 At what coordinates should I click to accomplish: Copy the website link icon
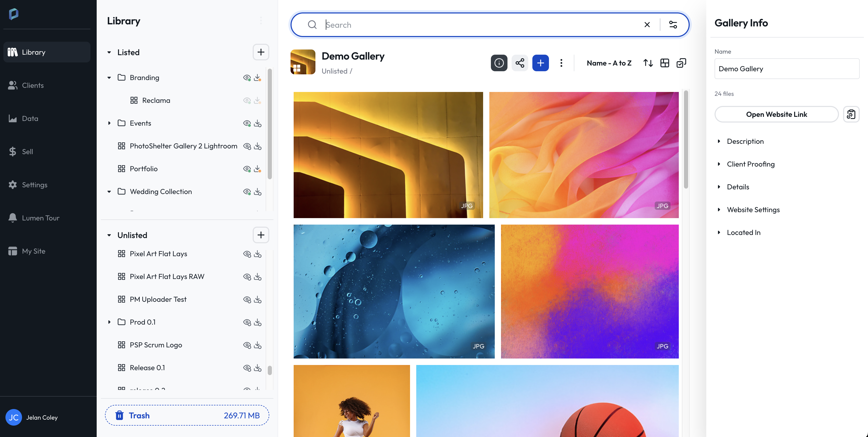click(x=851, y=114)
